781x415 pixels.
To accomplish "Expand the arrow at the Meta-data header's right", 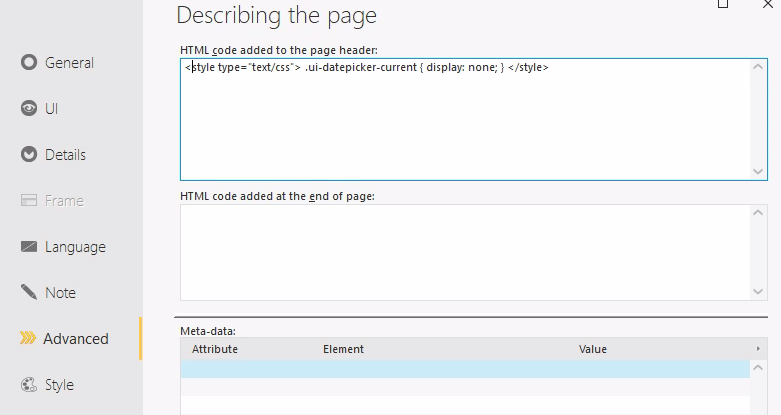I will coord(758,349).
